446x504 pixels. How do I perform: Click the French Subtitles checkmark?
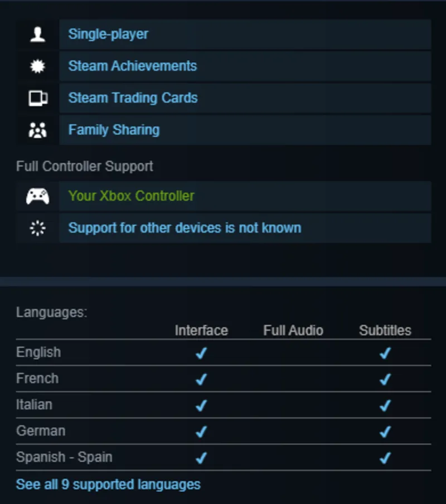(385, 379)
